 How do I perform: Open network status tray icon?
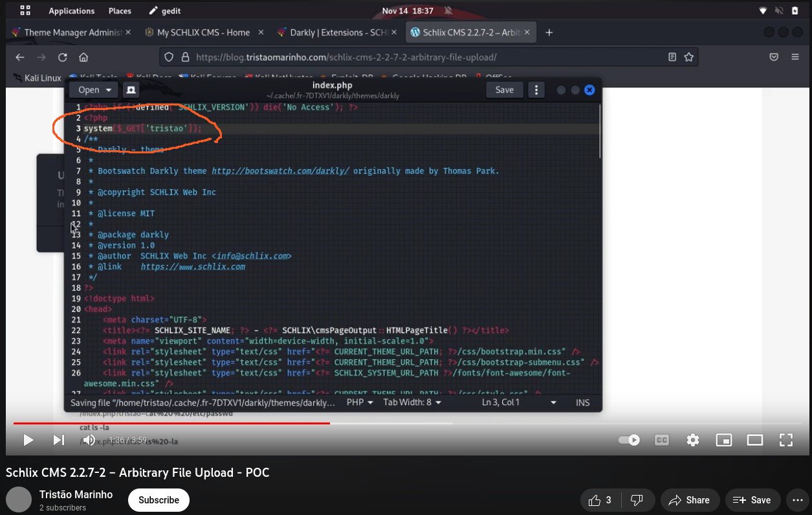[763, 11]
